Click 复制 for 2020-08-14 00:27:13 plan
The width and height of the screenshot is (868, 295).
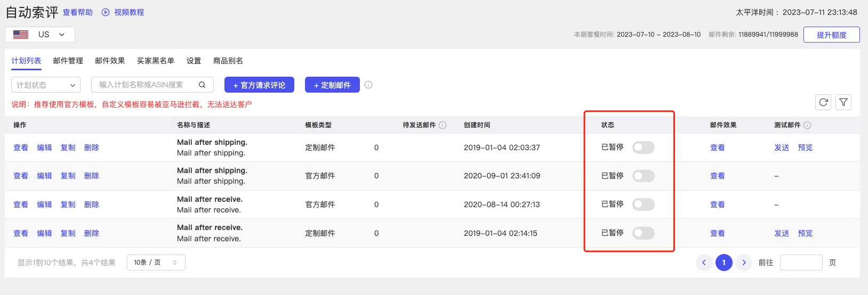[x=68, y=204]
